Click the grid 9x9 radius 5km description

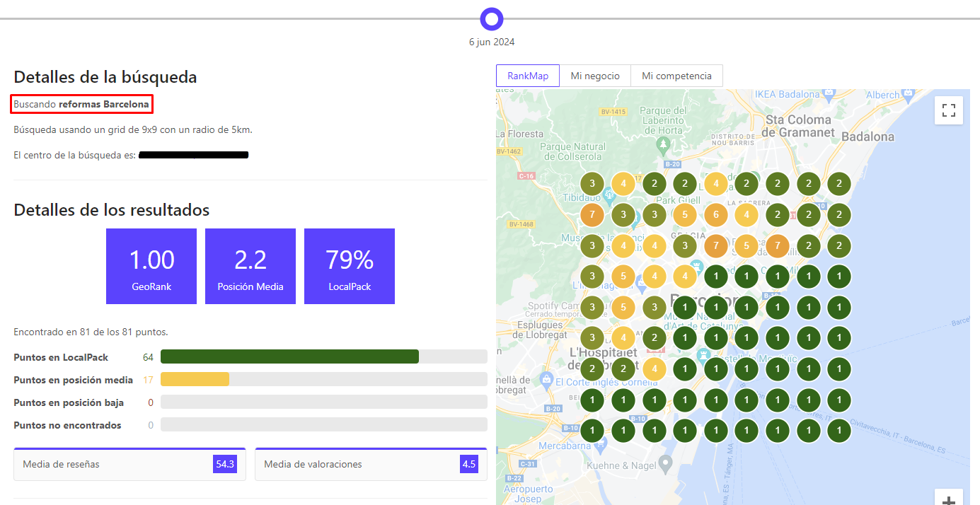(x=133, y=129)
